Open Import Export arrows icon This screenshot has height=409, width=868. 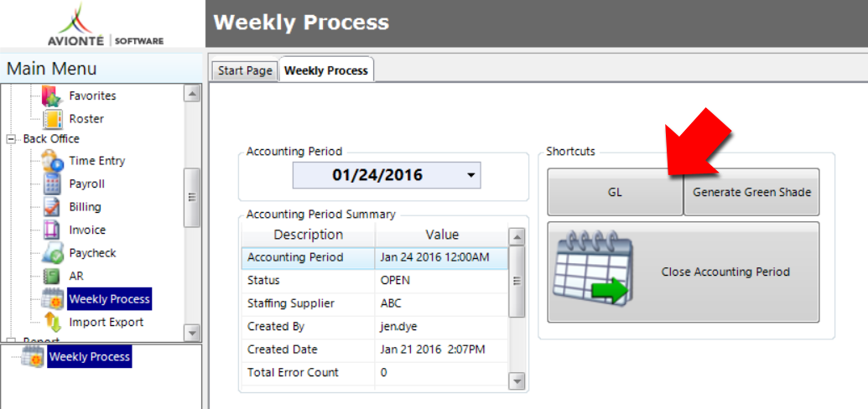[53, 322]
